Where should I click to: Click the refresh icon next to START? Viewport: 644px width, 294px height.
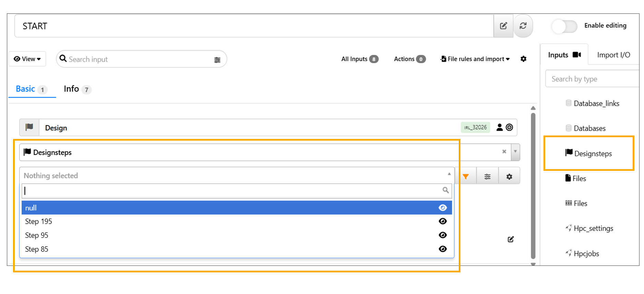pos(523,26)
